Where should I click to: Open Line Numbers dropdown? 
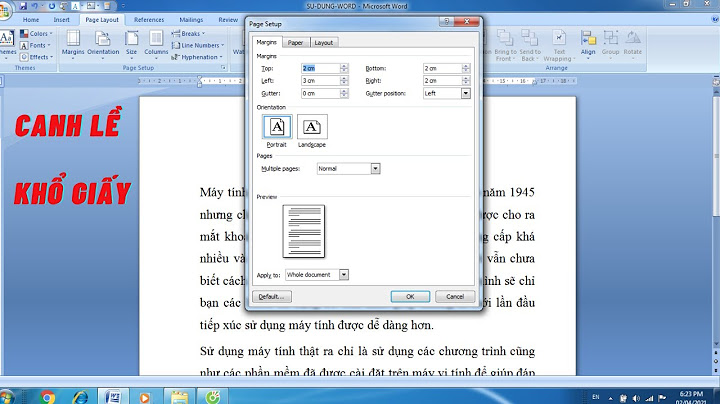197,45
